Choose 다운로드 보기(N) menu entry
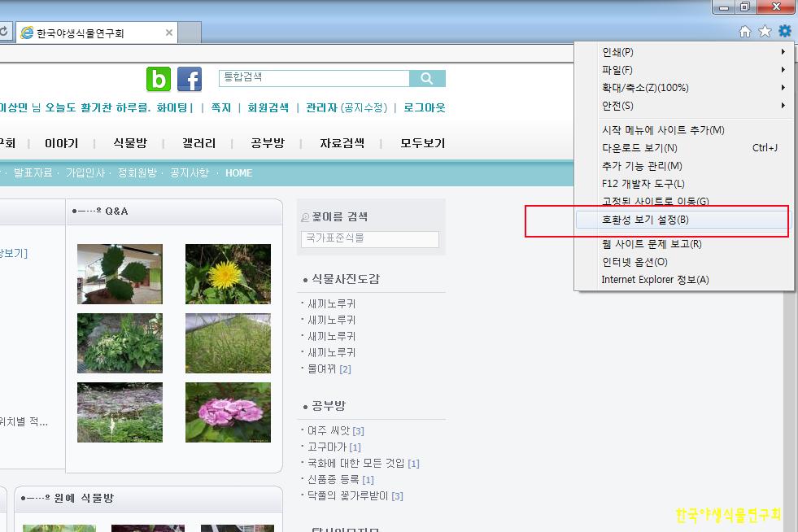798x532 pixels. tap(639, 148)
